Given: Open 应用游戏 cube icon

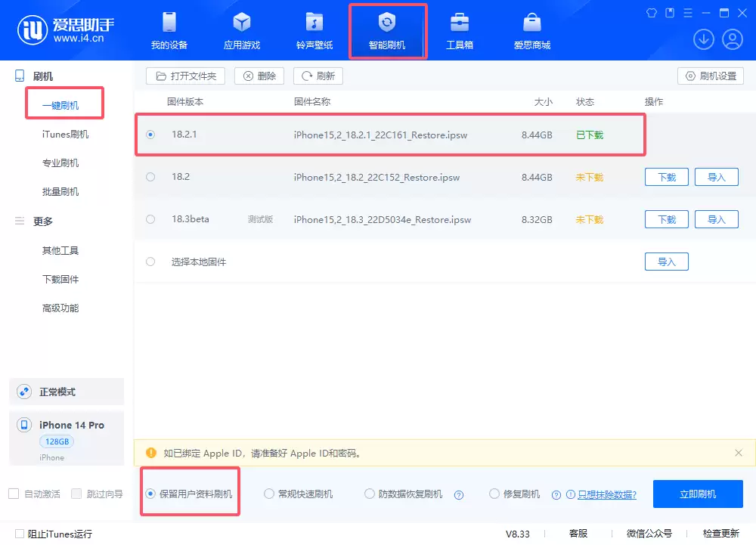Looking at the screenshot, I should pyautogui.click(x=241, y=23).
